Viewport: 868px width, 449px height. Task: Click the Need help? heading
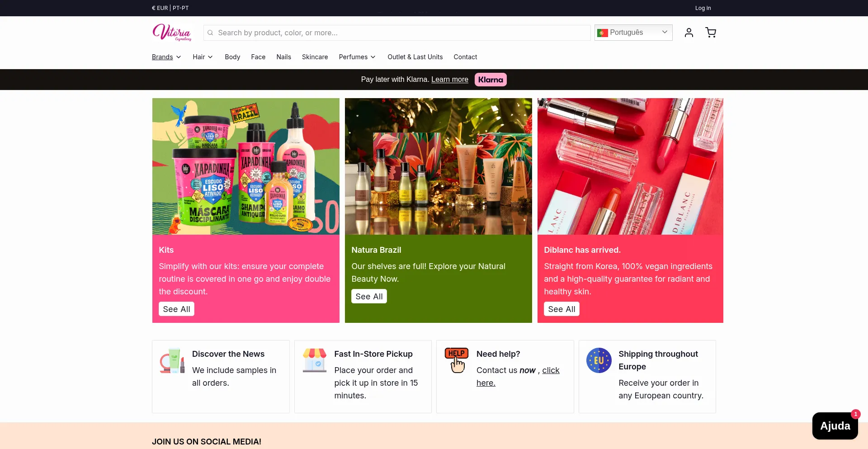pos(498,354)
